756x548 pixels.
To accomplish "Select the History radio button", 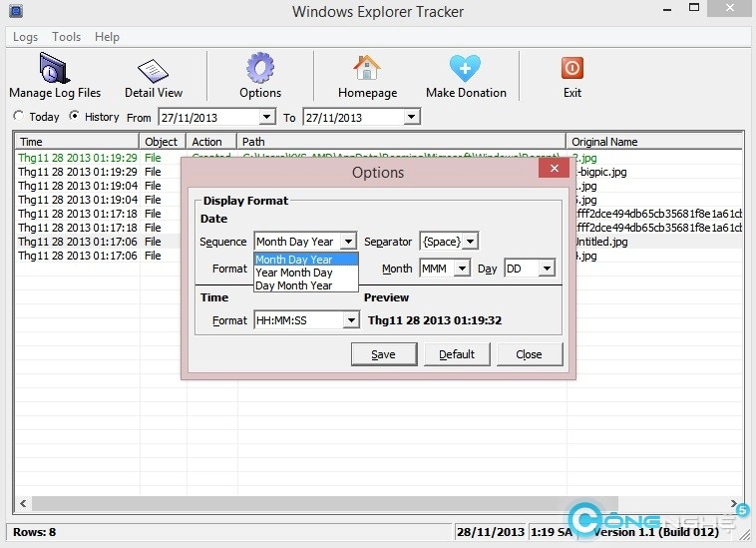I will tap(74, 116).
